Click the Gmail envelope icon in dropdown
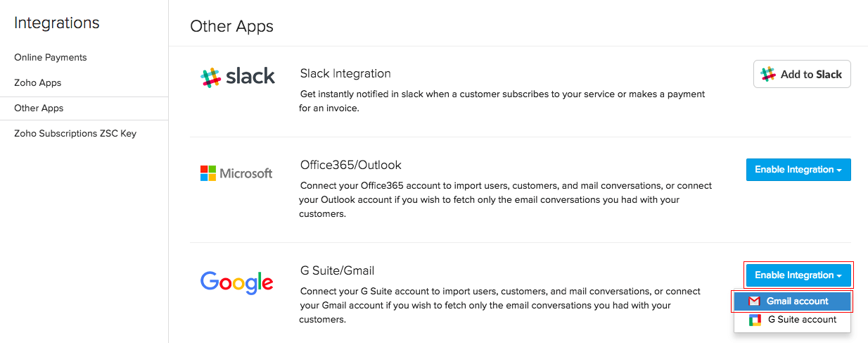868x343 pixels. pos(754,301)
